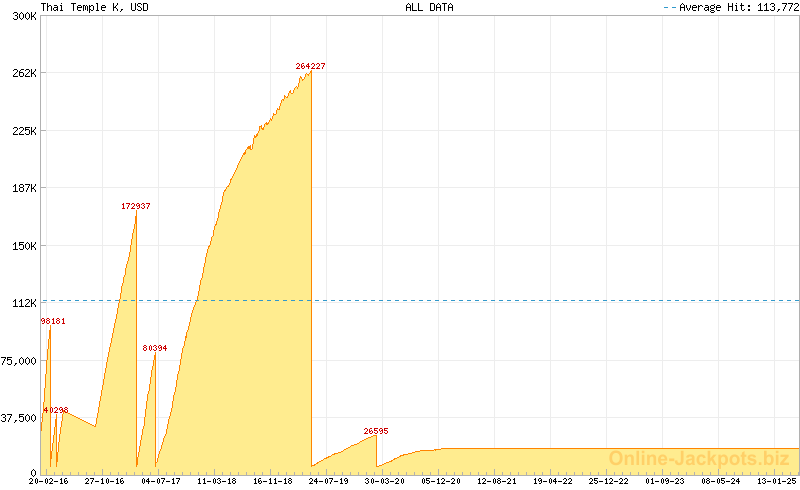Select the 05-12-20 date marker
Image resolution: width=800 pixels, height=490 pixels.
440,481
